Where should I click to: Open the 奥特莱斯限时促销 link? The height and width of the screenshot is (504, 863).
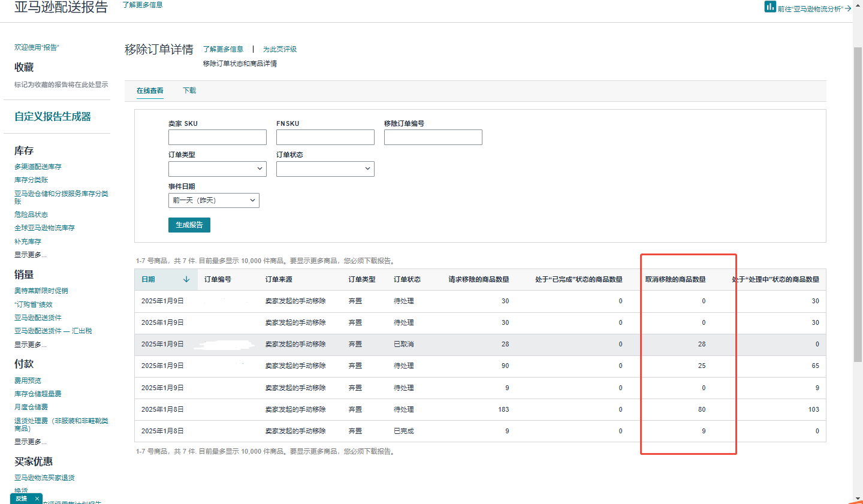click(41, 291)
